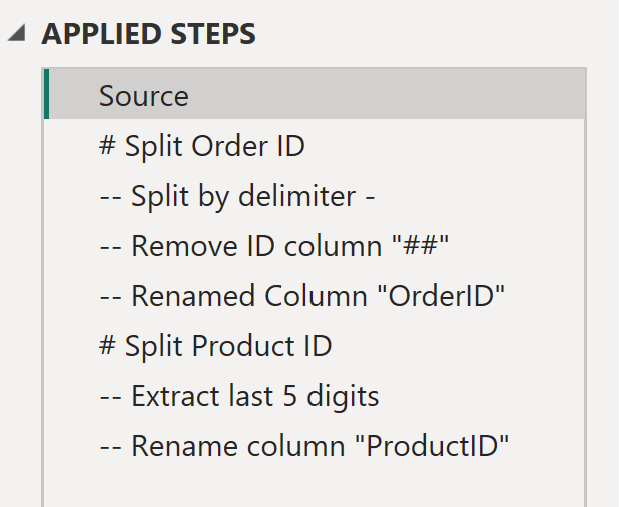Click empty area below the last step

tap(314, 486)
